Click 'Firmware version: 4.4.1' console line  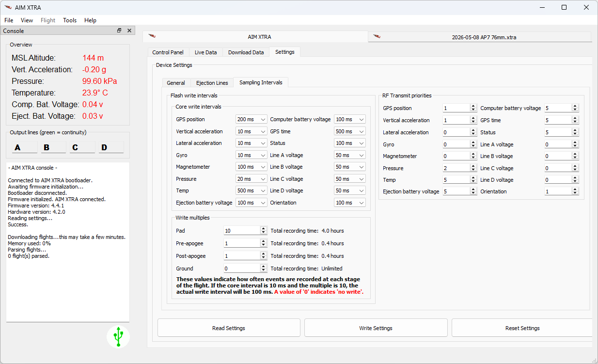point(36,206)
